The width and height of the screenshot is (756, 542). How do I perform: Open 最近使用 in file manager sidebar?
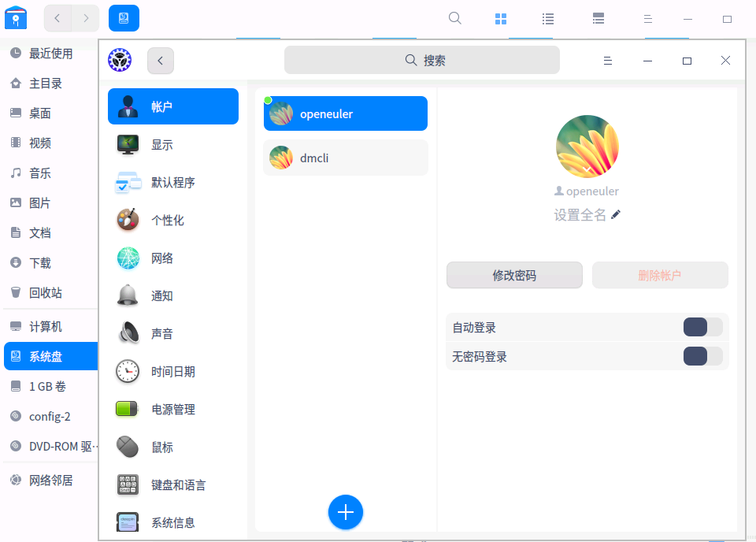point(50,53)
